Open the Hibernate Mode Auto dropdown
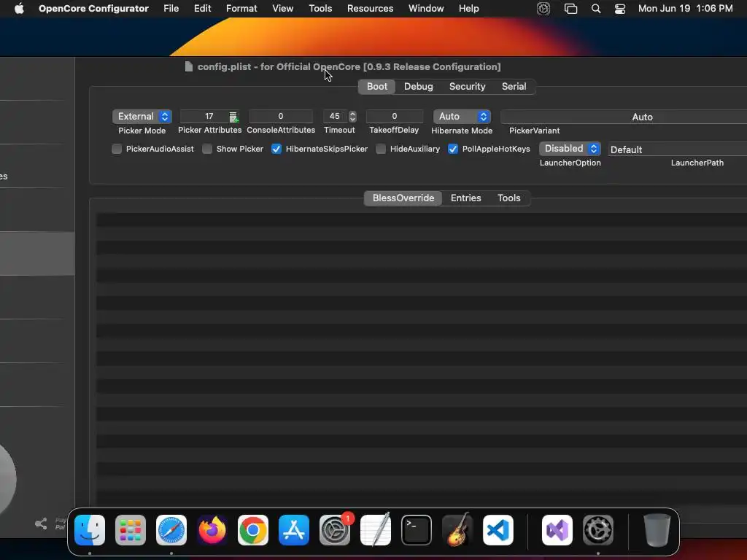 pos(462,117)
